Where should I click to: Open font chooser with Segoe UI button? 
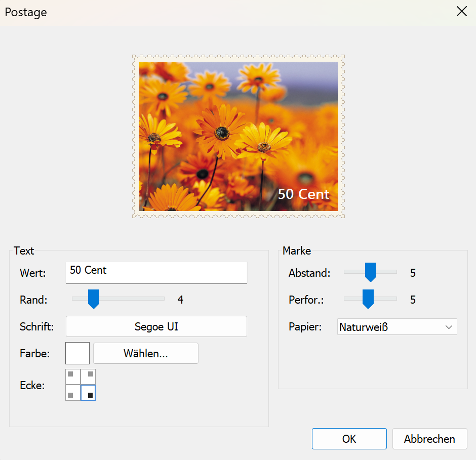[156, 326]
